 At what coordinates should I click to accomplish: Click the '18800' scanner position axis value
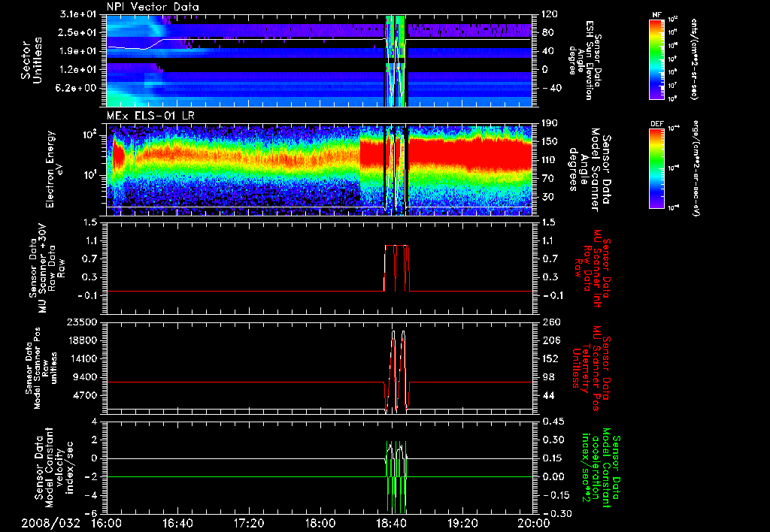pos(83,340)
